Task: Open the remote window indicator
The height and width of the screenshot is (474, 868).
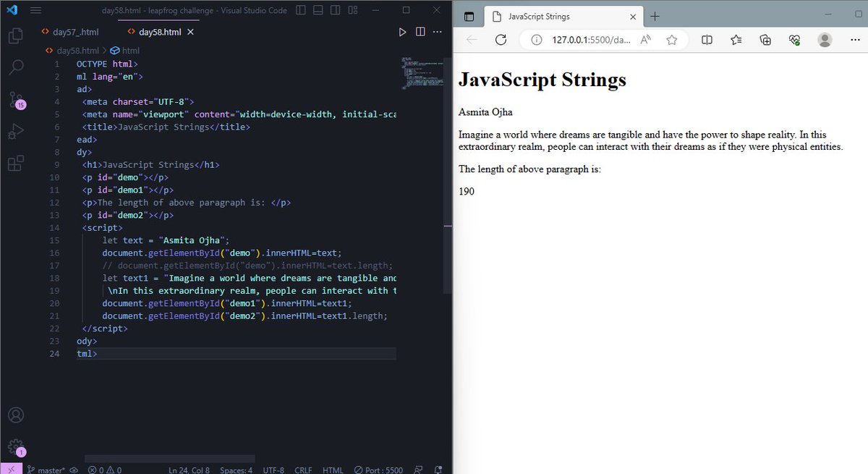Action: click(10, 469)
